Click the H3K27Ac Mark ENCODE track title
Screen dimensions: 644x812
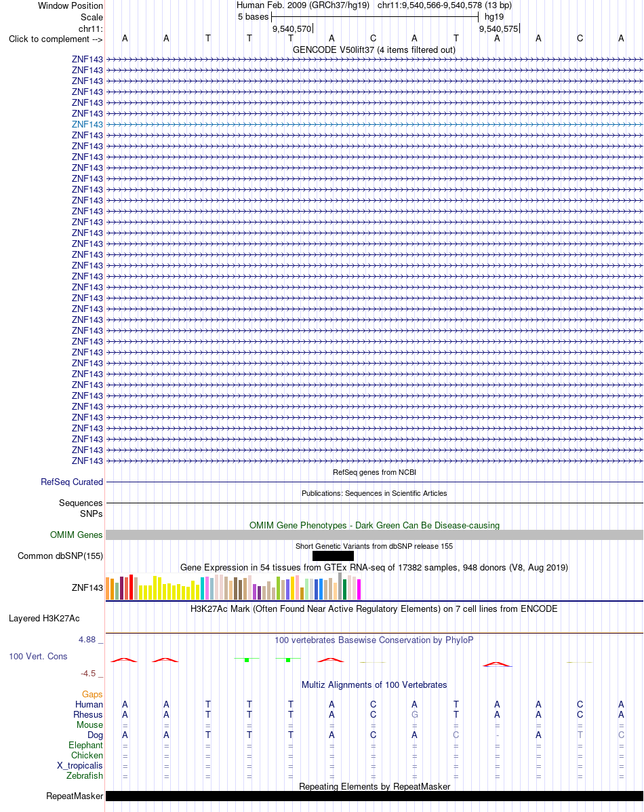(374, 609)
